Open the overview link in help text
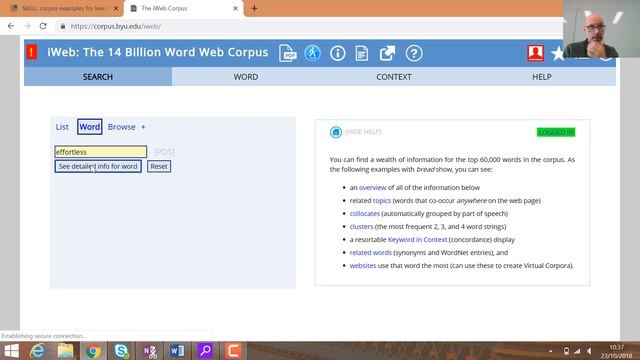640x360 pixels. [x=372, y=188]
